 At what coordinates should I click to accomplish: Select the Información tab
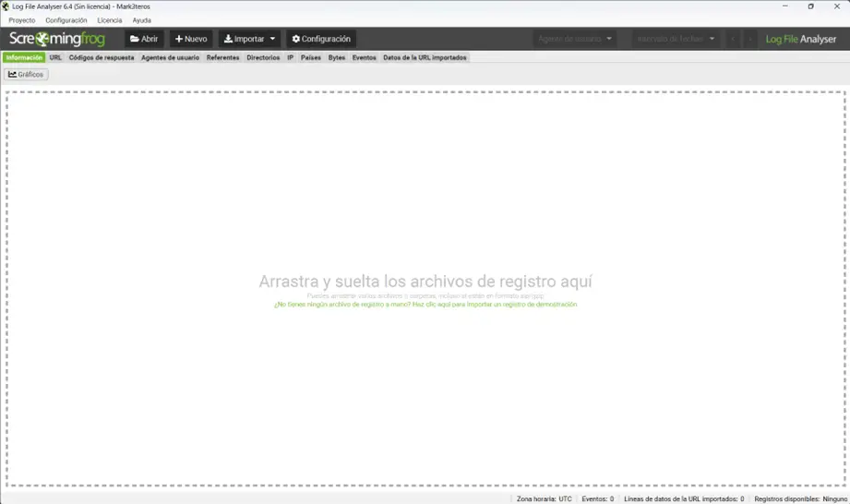coord(24,57)
